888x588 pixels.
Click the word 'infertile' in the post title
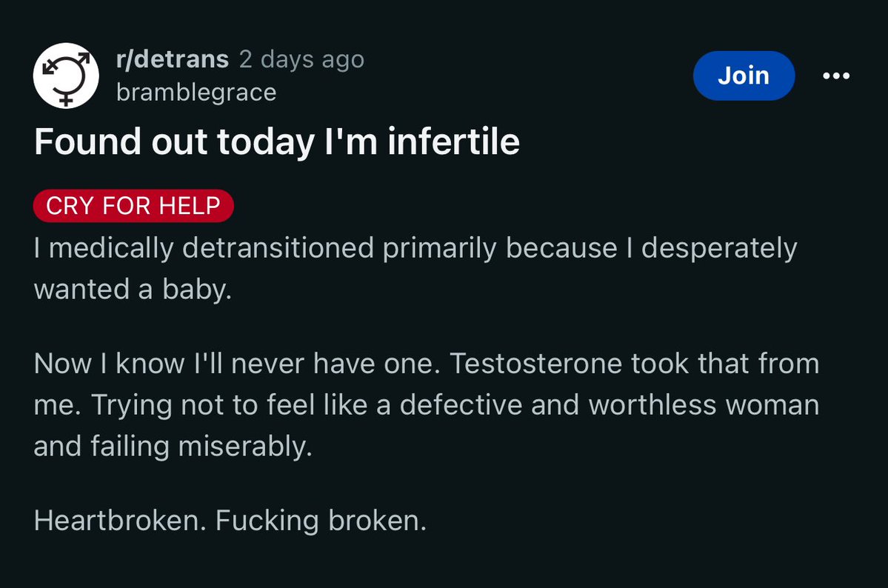pyautogui.click(x=453, y=141)
